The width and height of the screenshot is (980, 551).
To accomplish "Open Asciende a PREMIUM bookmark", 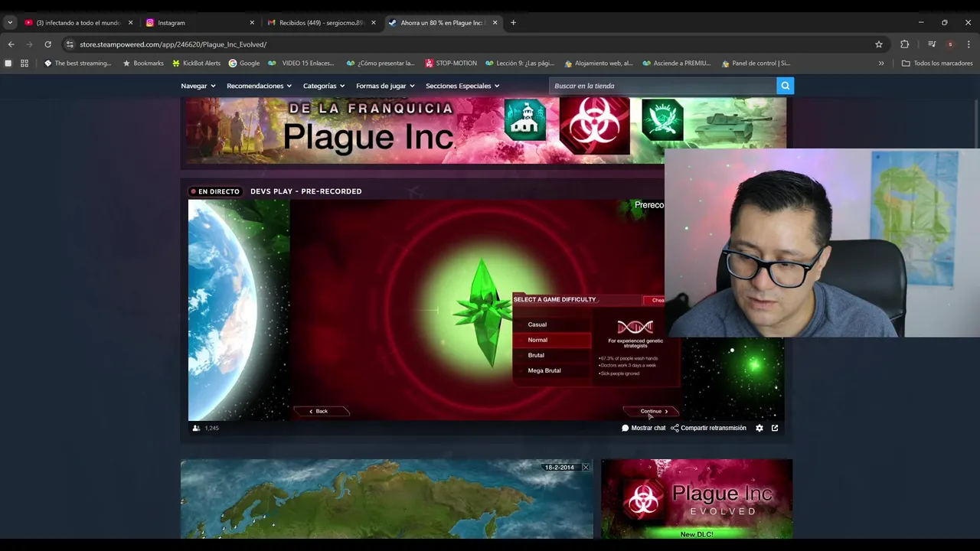I will tap(677, 64).
